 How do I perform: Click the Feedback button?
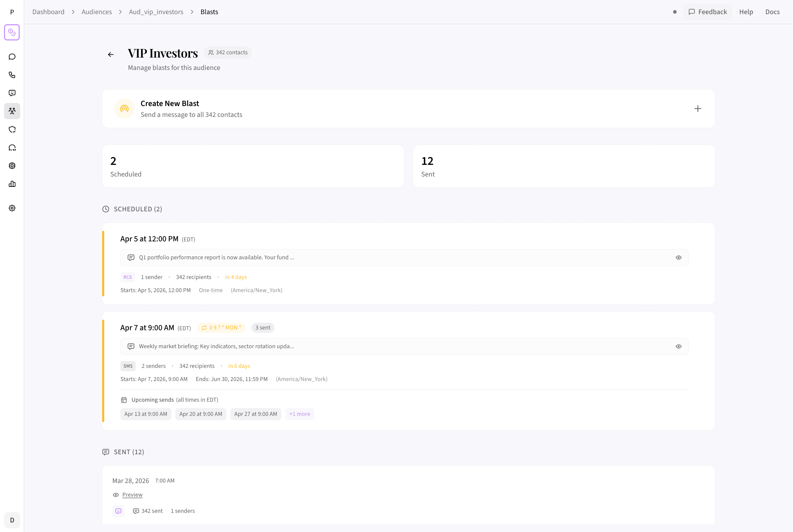[707, 12]
